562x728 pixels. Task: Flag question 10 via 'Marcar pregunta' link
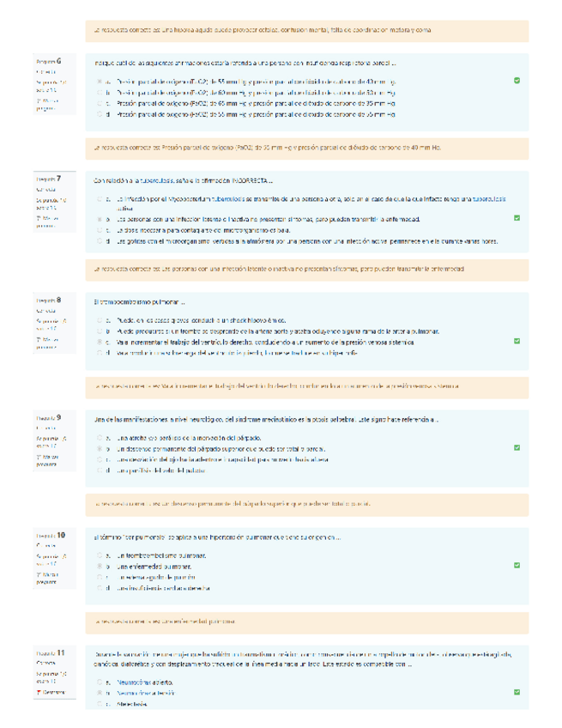pos(47,578)
